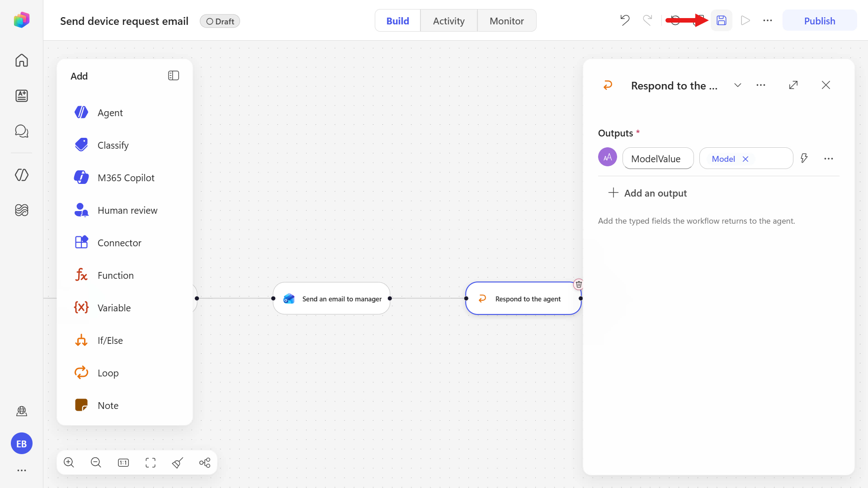This screenshot has height=488, width=868.
Task: Add a Connector node
Action: (x=124, y=243)
